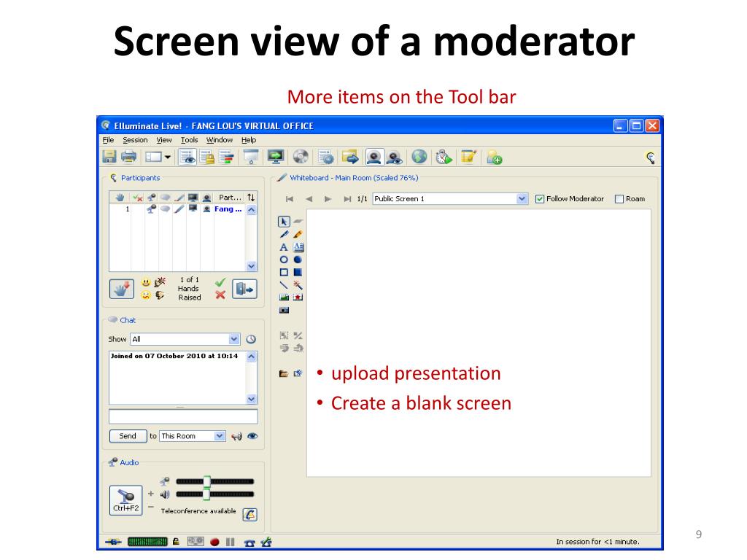Select the simple text A tool

[284, 247]
